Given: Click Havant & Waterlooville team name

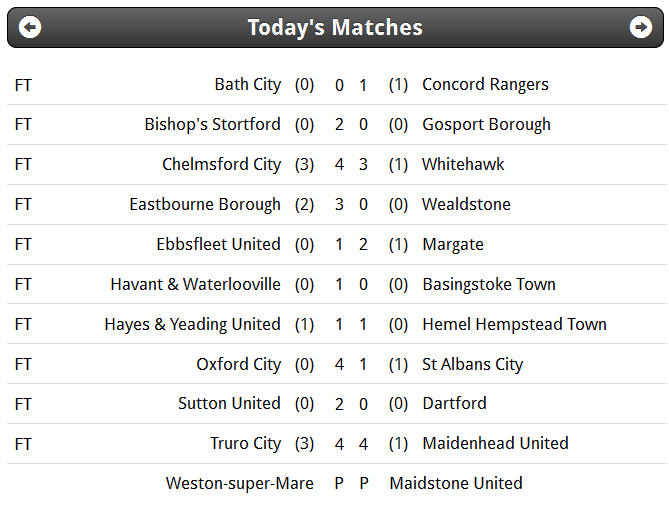Looking at the screenshot, I should 195,284.
